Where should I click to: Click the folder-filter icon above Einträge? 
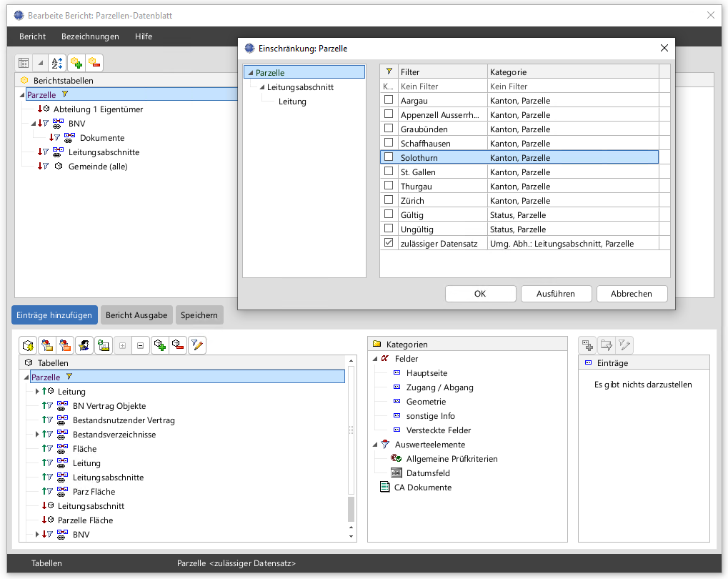coord(607,345)
